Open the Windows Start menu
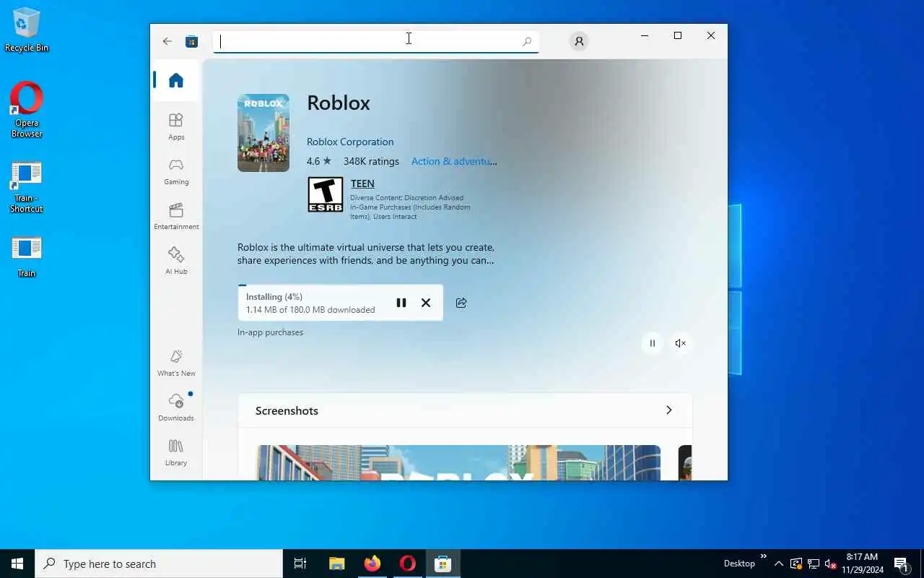The height and width of the screenshot is (578, 924). (x=17, y=564)
